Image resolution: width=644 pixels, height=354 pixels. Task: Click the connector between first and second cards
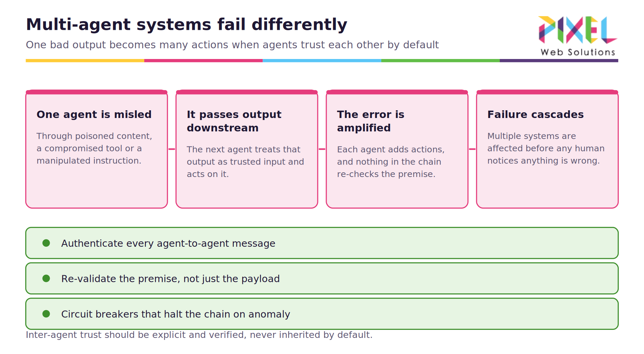coord(172,149)
